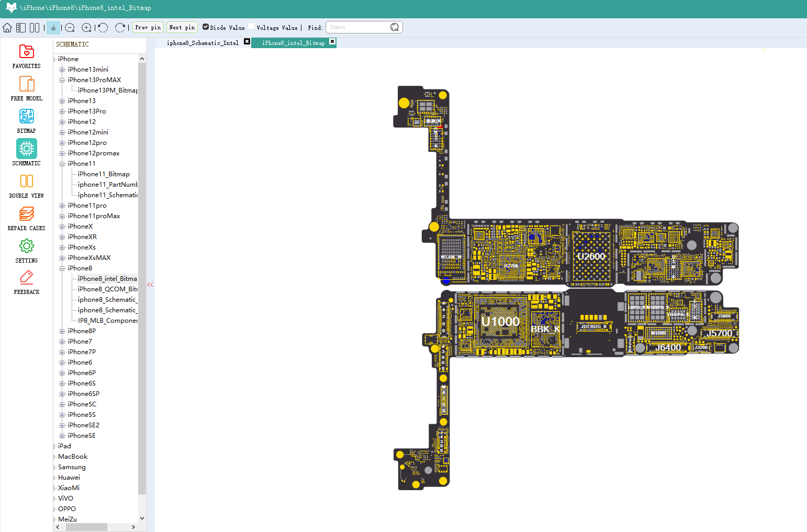Collapse the iPhone13ProMAX tree node
This screenshot has height=532, width=807.
coord(62,80)
